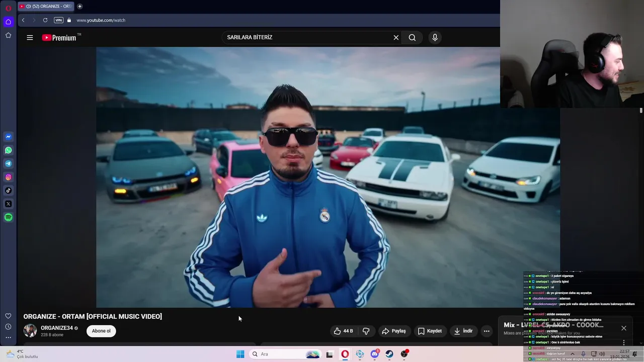
Task: Expand the system tray hidden icons chevron
Action: (x=572, y=354)
